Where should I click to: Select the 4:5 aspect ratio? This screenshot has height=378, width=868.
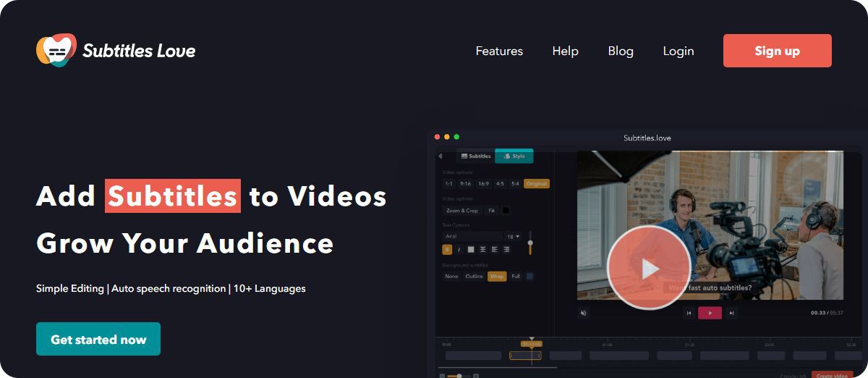[500, 184]
